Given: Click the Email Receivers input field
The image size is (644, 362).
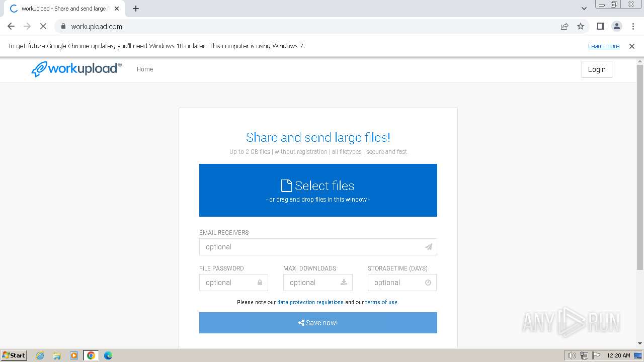Looking at the screenshot, I should [x=318, y=247].
